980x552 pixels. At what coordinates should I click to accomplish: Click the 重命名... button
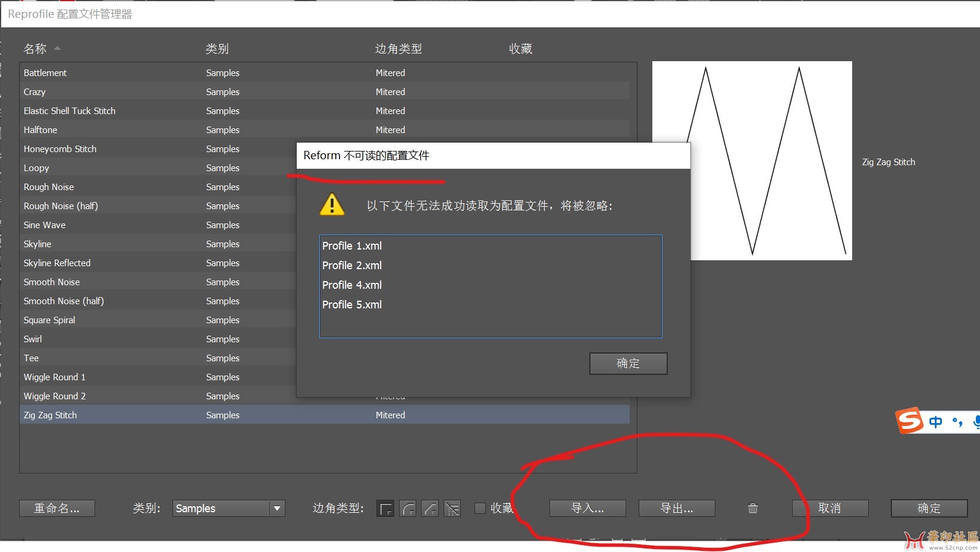[57, 509]
